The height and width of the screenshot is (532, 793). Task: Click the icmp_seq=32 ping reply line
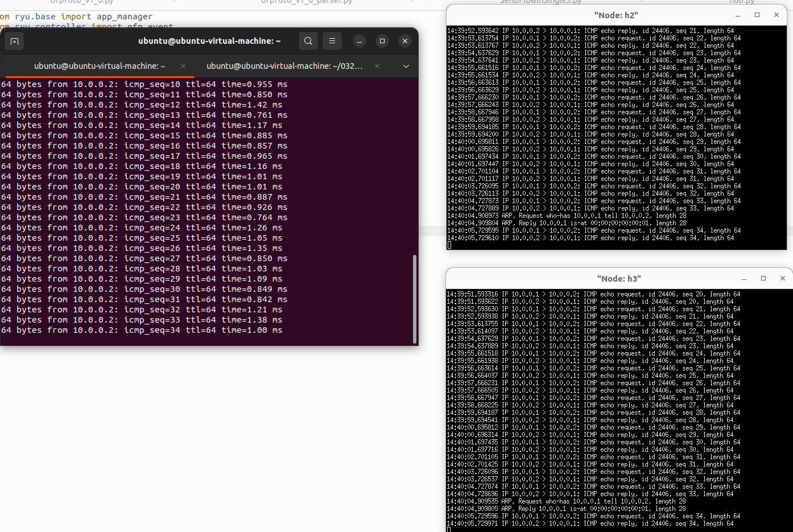[x=142, y=310]
